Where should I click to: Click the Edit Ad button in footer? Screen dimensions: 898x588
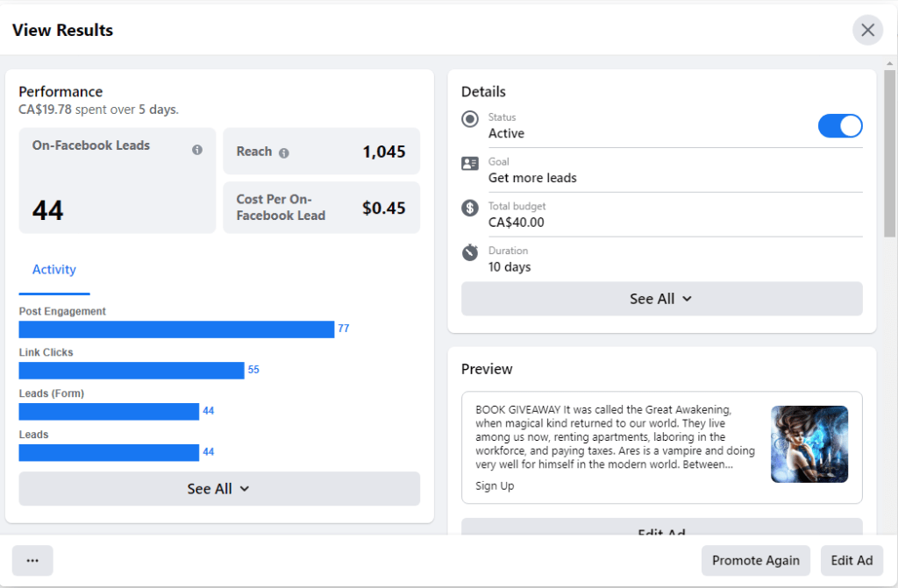852,561
